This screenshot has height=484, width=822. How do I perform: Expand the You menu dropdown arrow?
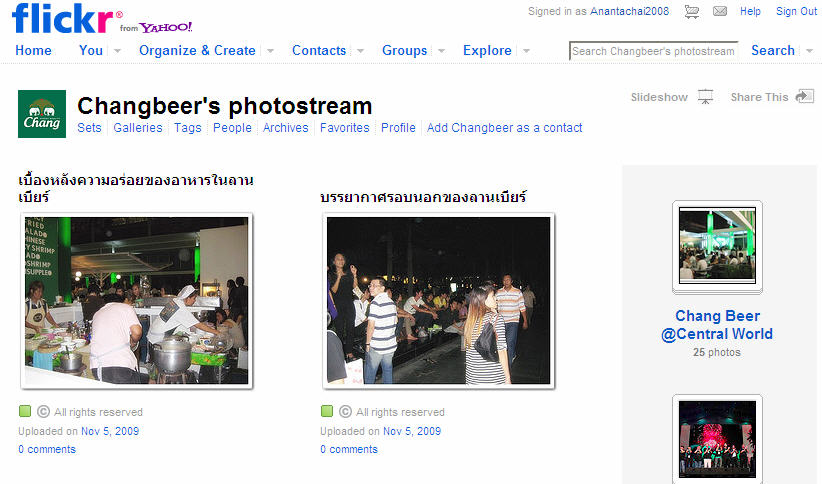pyautogui.click(x=118, y=51)
